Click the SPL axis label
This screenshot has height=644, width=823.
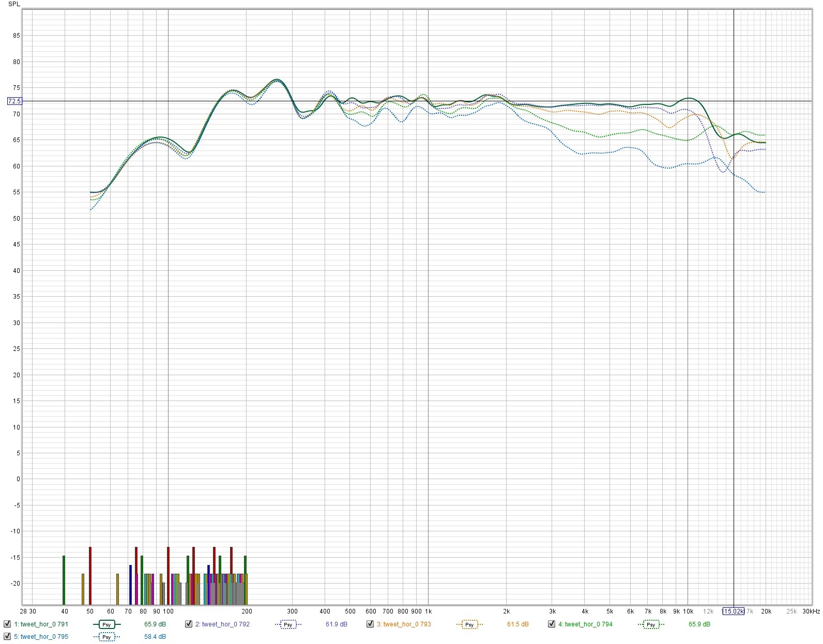click(x=14, y=4)
